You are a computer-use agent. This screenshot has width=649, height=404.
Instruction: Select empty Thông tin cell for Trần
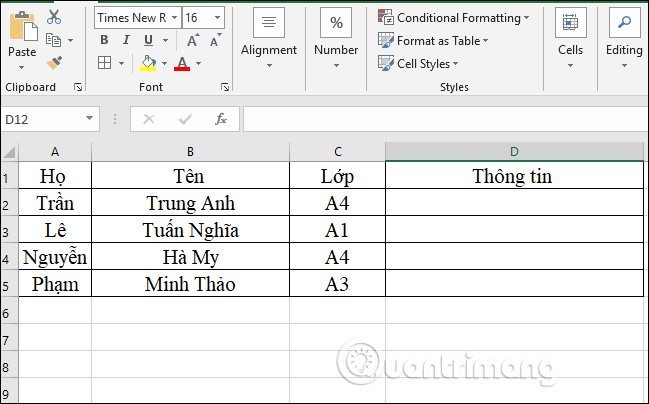coord(514,202)
